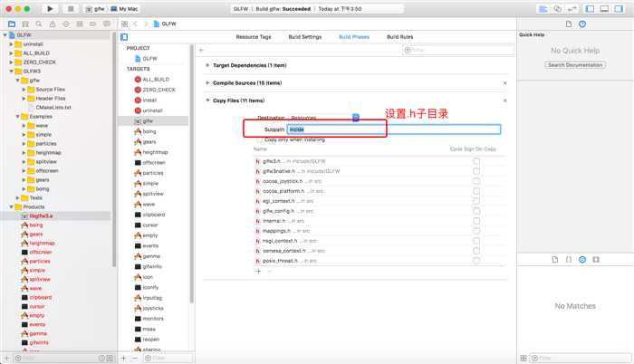Expand the ALL_BUILD folder in navigator
634x364 pixels.
point(11,53)
